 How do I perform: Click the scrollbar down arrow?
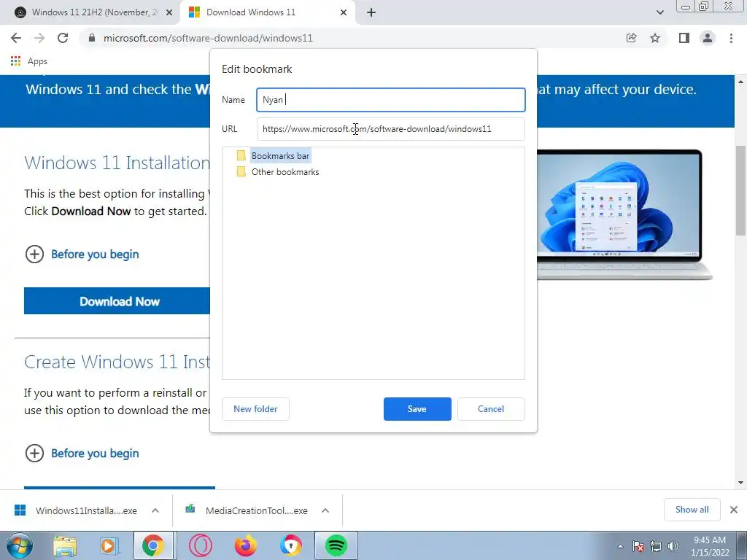(740, 483)
